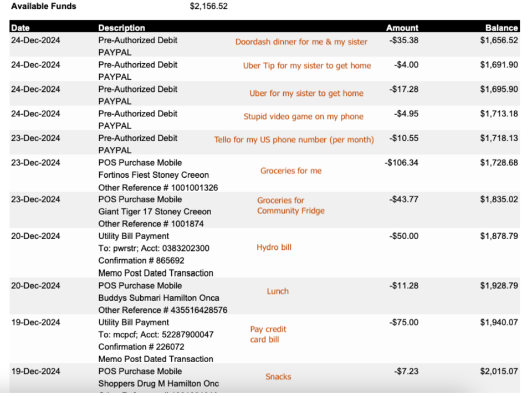
Task: Select Confirmation # 865692 text
Action: pos(141,260)
